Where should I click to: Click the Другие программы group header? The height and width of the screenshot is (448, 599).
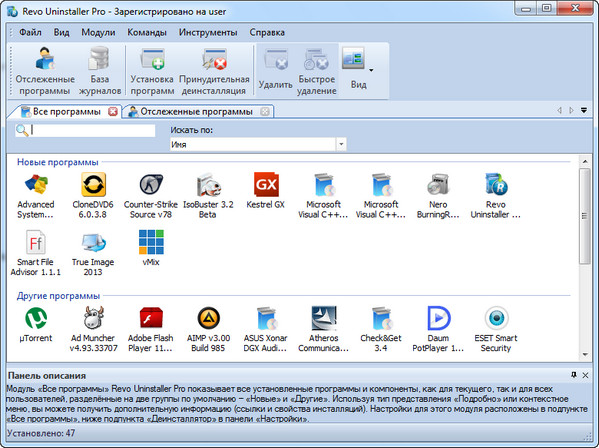point(58,296)
